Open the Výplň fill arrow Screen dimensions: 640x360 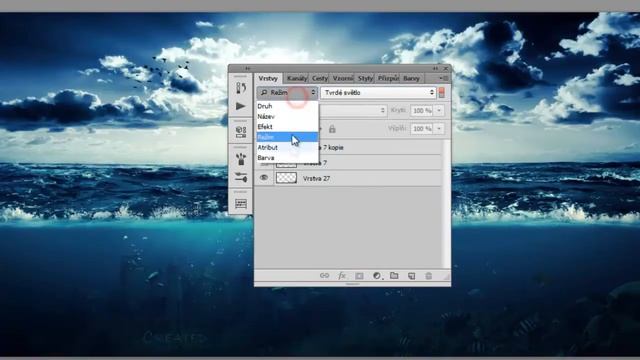(439, 129)
